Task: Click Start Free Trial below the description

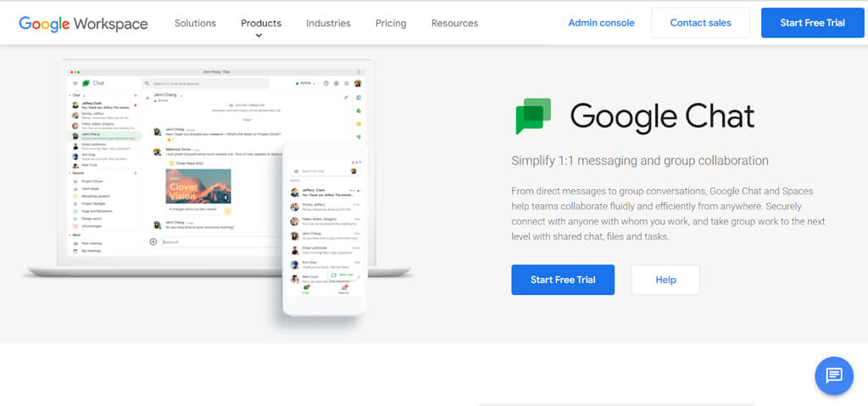Action: [x=563, y=280]
